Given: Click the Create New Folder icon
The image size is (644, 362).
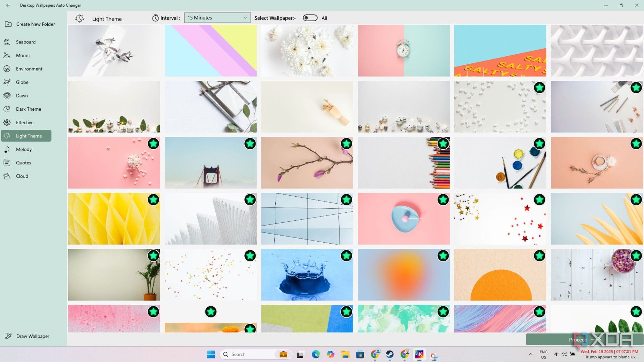Looking at the screenshot, I should tap(8, 24).
